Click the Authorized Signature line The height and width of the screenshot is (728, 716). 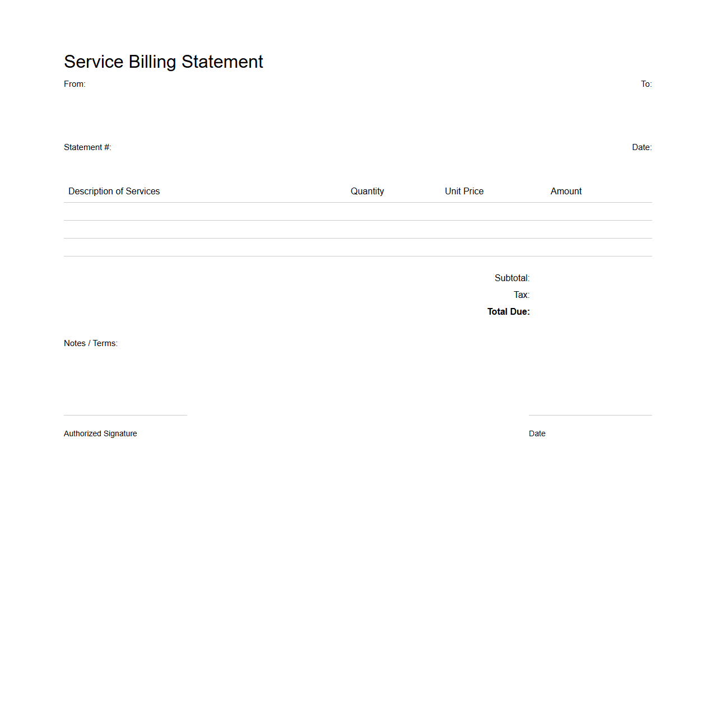pos(125,414)
